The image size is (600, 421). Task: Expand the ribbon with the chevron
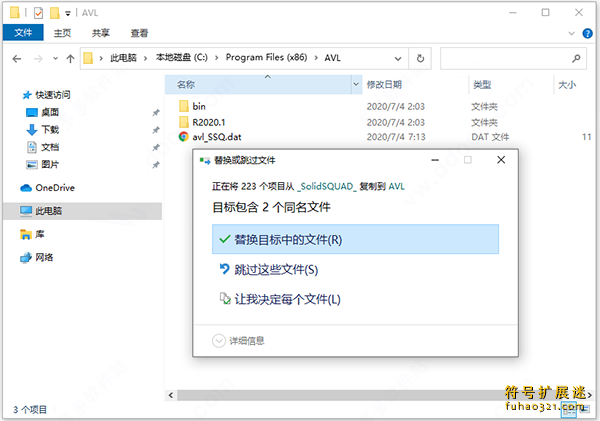click(x=572, y=33)
